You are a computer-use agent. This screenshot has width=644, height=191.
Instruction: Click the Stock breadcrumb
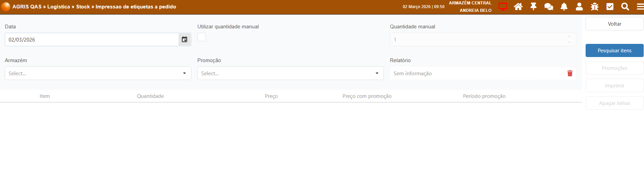(x=83, y=6)
